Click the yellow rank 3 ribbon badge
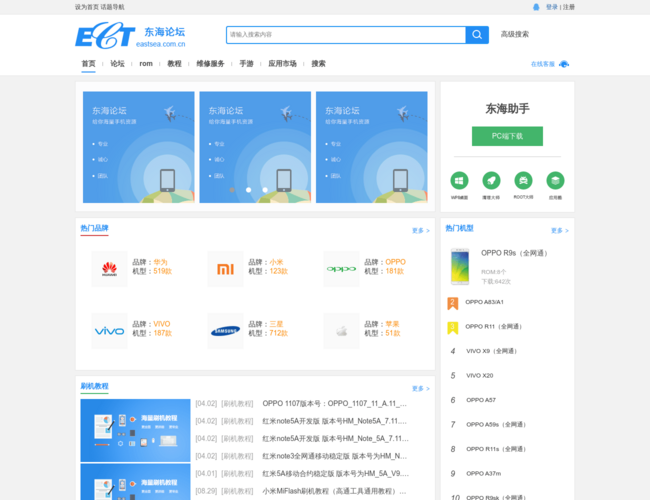Image resolution: width=650 pixels, height=500 pixels. [453, 328]
